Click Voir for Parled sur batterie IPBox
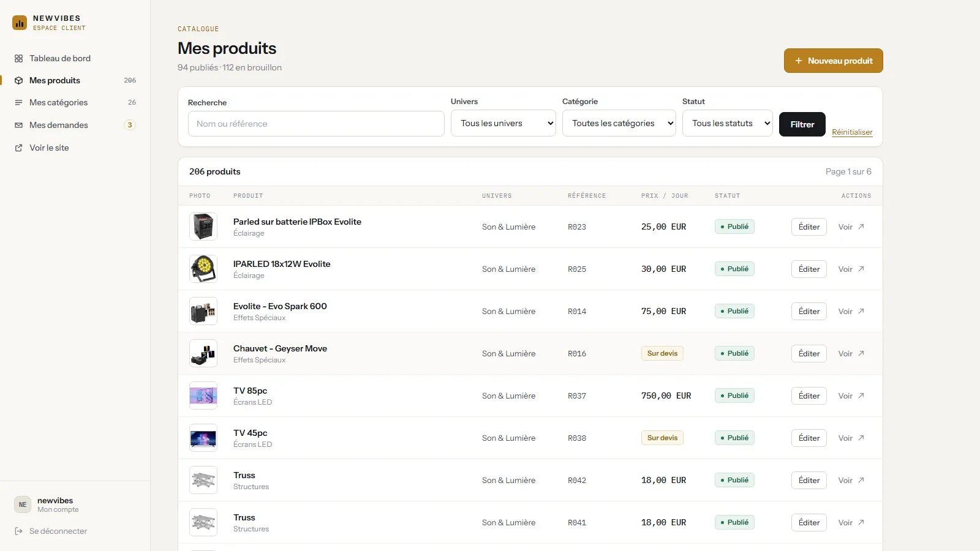This screenshot has height=551, width=980. (x=851, y=227)
